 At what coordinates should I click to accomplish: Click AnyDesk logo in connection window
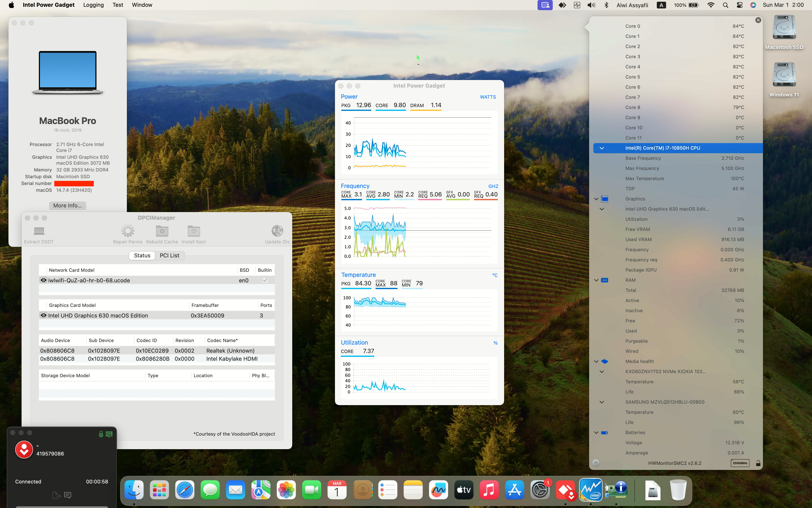point(24,450)
